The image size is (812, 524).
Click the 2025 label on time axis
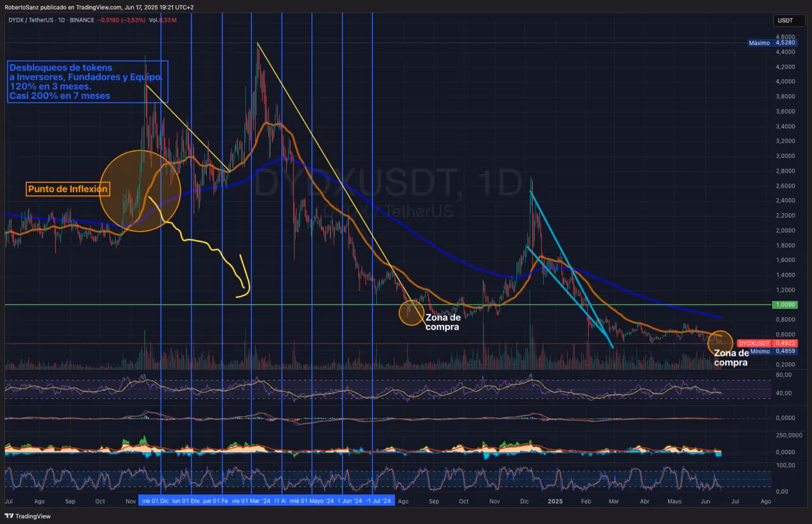click(x=555, y=501)
